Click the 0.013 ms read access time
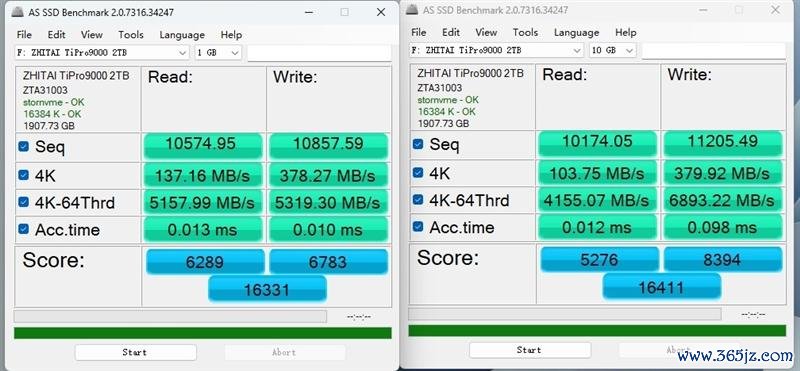The height and width of the screenshot is (371, 800). (x=203, y=229)
